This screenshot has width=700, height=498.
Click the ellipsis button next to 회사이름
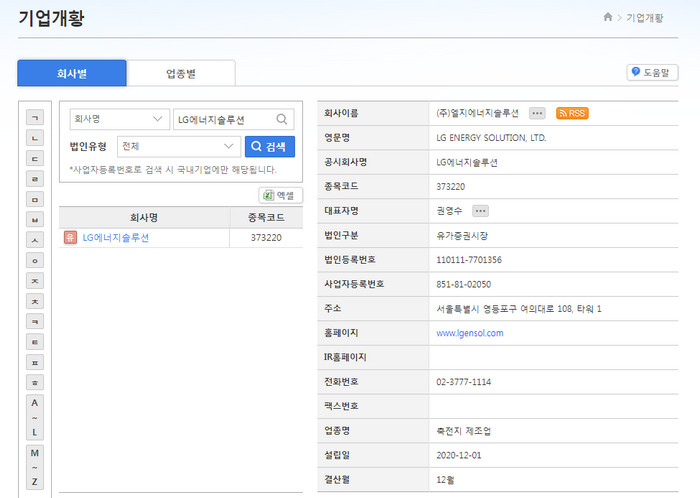pyautogui.click(x=537, y=113)
